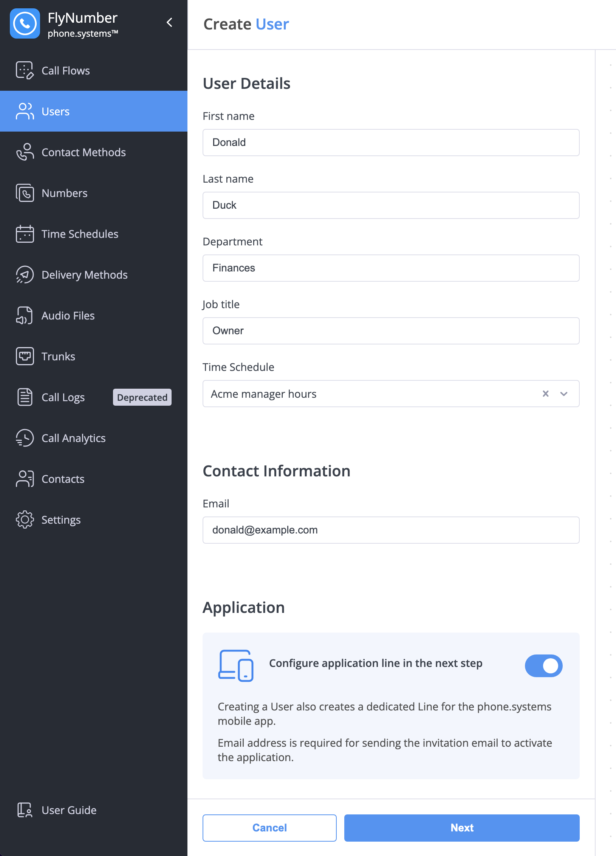Click the Call Analytics clock icon
The image size is (616, 856).
click(x=25, y=438)
